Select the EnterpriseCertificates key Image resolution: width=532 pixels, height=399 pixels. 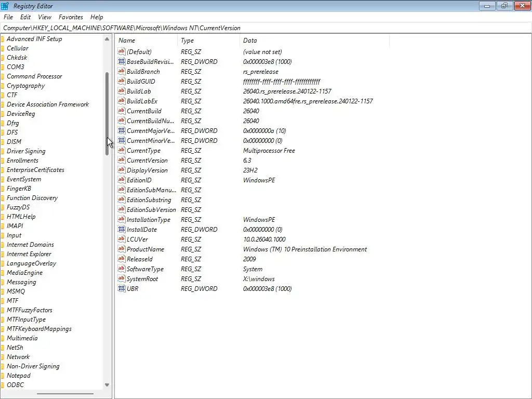click(35, 170)
